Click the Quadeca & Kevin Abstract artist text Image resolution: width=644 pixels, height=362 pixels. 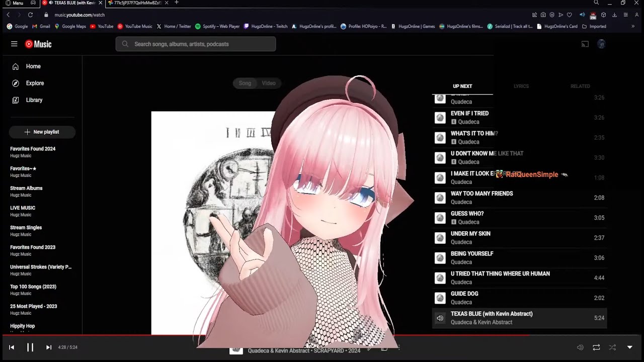click(481, 323)
